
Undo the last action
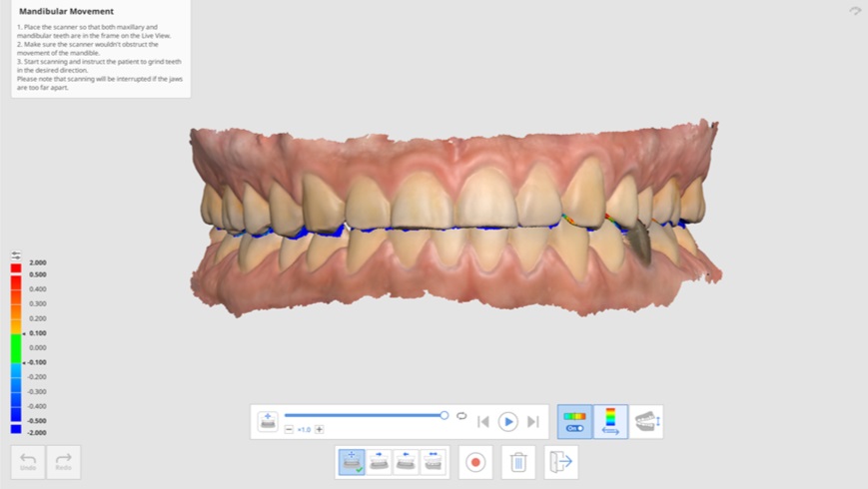tap(28, 462)
